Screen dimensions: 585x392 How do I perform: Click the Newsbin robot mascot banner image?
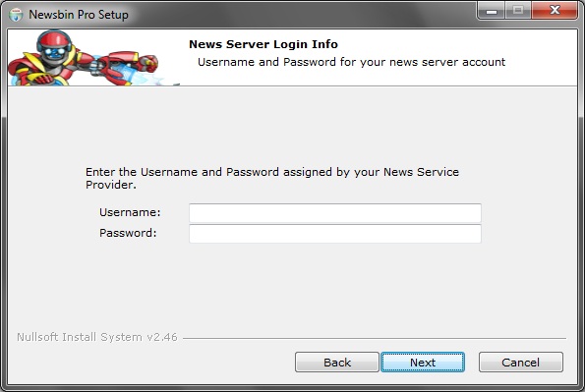91,58
